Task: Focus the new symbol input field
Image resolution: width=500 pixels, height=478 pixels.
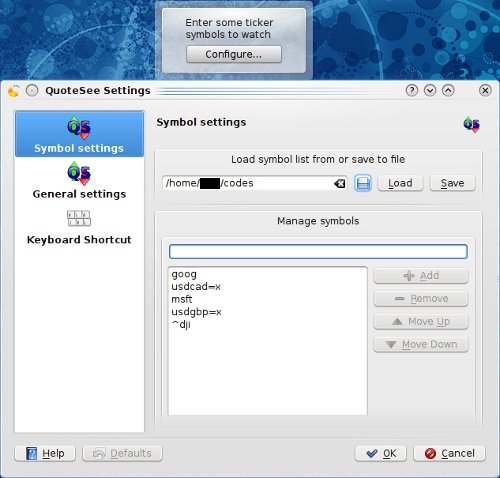Action: tap(318, 252)
